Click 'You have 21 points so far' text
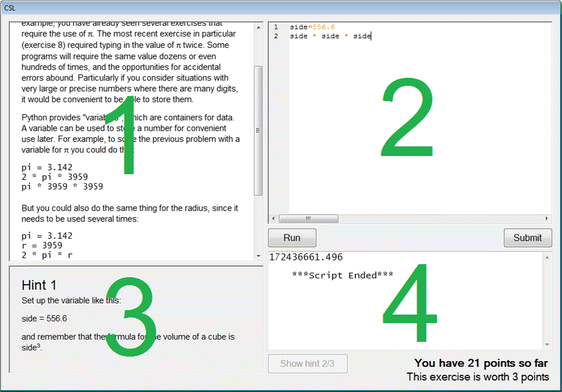Screen dimensions: 562x392 pyautogui.click(x=481, y=363)
